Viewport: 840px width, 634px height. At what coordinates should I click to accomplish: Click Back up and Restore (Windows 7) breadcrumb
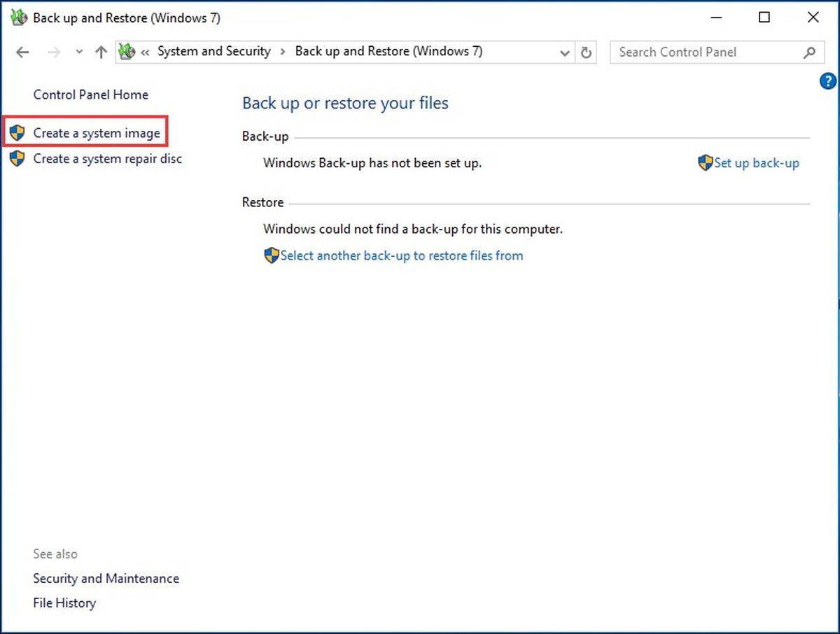388,51
